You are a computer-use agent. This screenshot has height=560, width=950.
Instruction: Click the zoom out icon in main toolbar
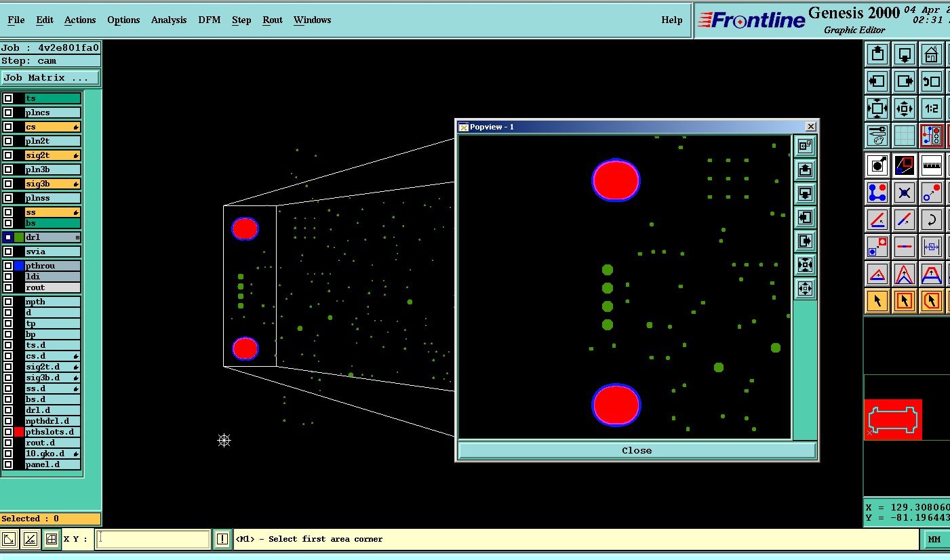point(905,108)
